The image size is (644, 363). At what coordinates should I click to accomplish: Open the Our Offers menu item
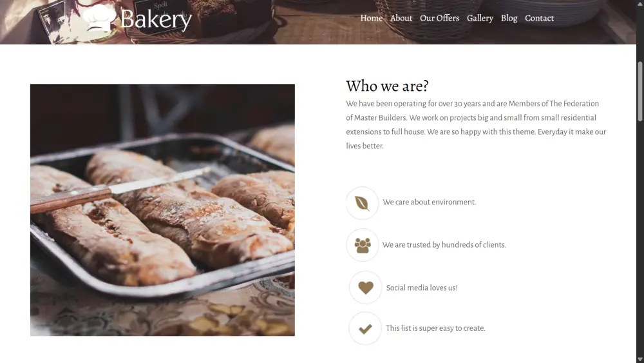pyautogui.click(x=439, y=18)
